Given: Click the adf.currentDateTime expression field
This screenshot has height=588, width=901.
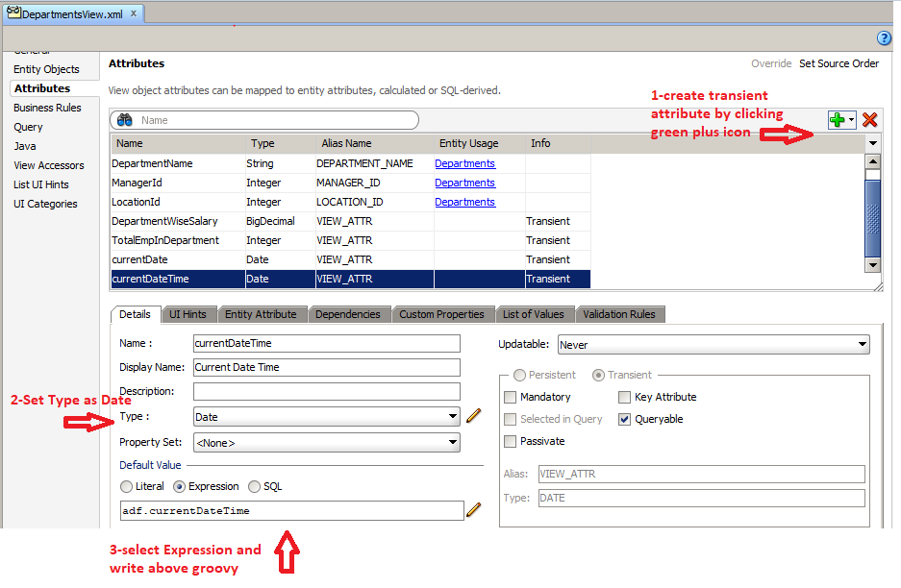Looking at the screenshot, I should tap(292, 510).
